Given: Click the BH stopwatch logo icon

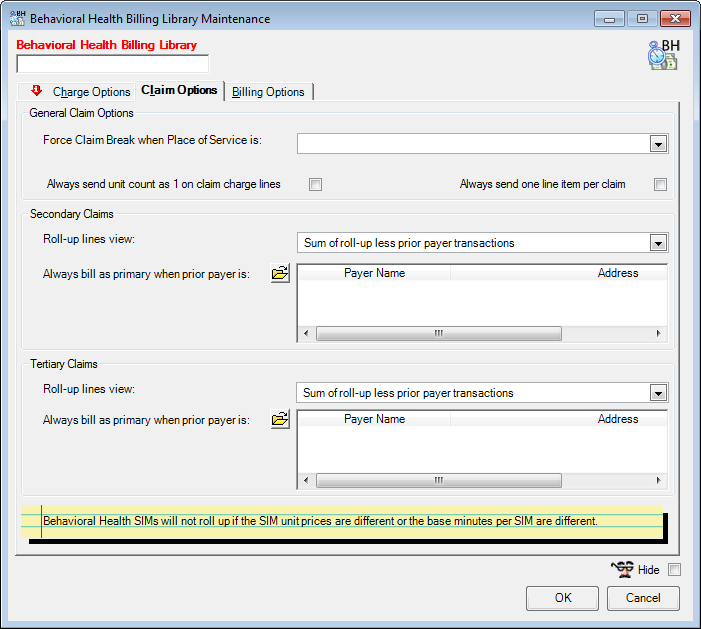Looking at the screenshot, I should pyautogui.click(x=664, y=55).
